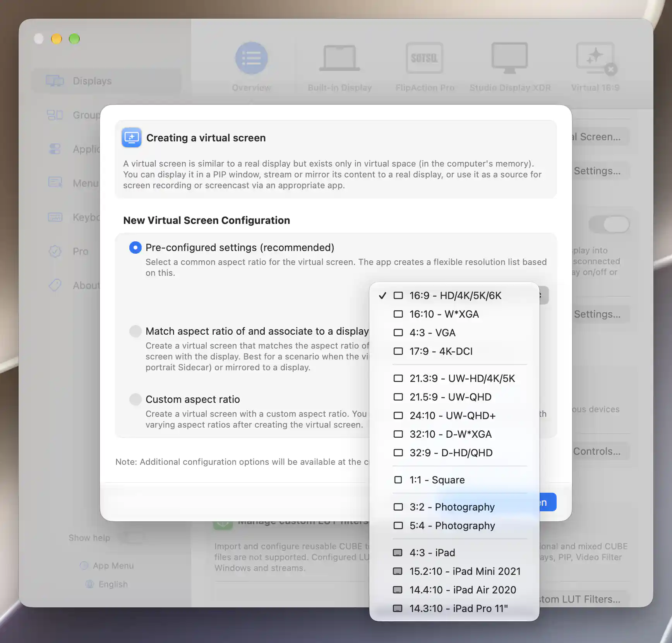
Task: Open the App Menu selector
Action: pos(107,566)
